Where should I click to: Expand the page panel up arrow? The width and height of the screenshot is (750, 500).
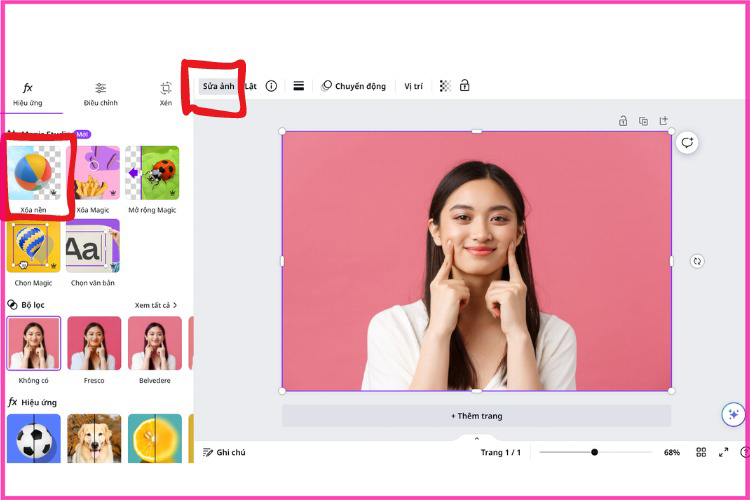(x=476, y=438)
